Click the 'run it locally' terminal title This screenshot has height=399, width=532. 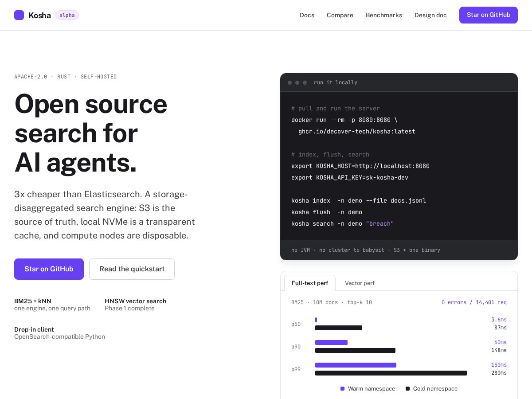point(336,82)
